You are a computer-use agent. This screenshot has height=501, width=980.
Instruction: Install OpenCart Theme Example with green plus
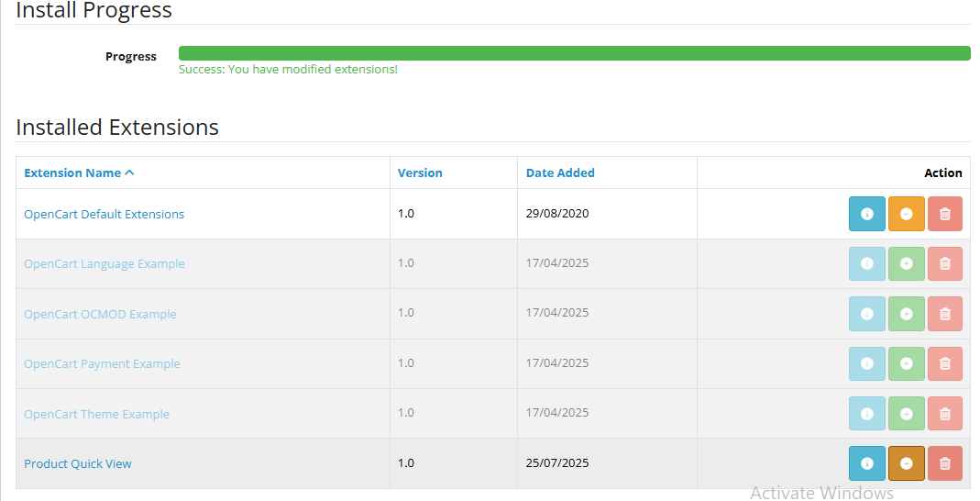[906, 414]
